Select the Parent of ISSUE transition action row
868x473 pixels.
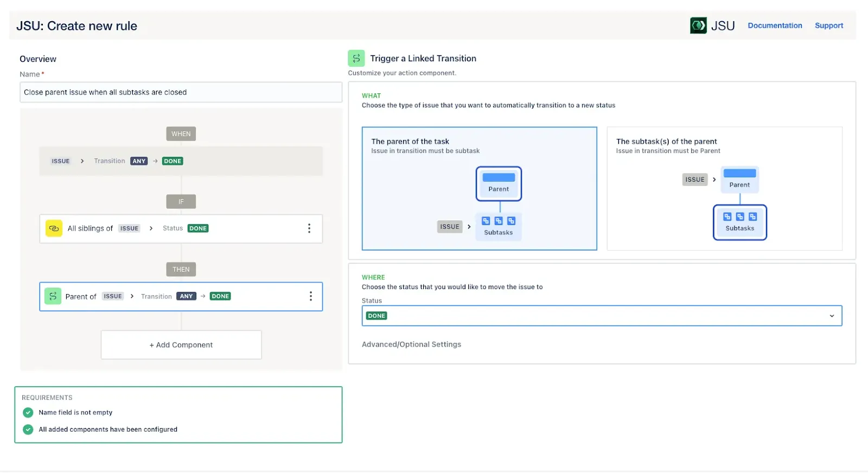coord(181,296)
